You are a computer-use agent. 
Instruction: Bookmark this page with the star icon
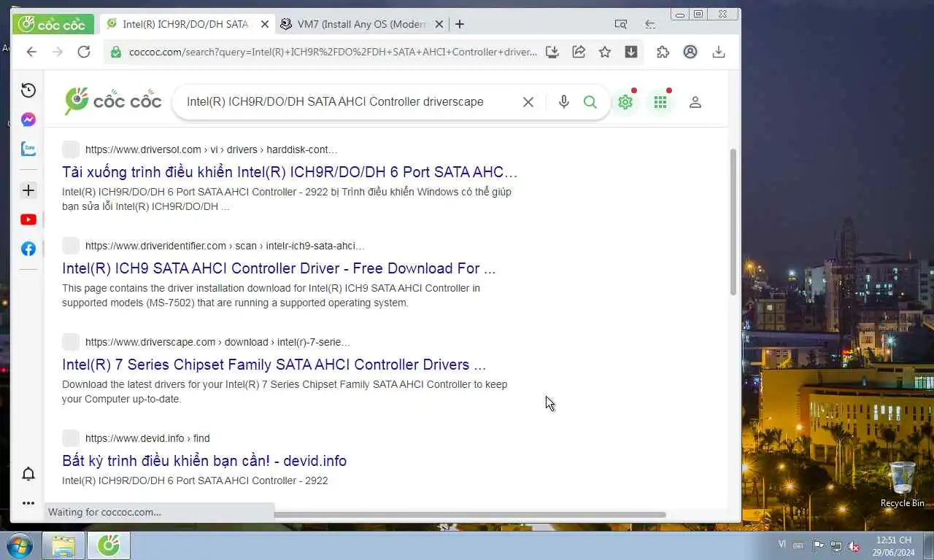[605, 52]
